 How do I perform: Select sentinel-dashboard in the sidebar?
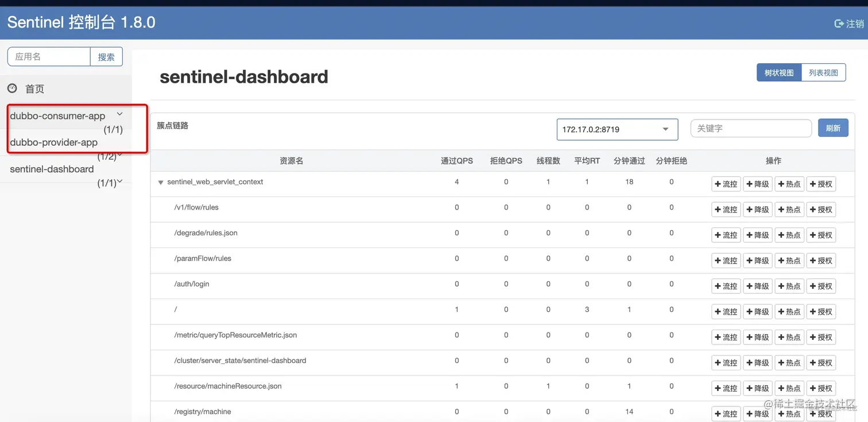[x=52, y=169]
